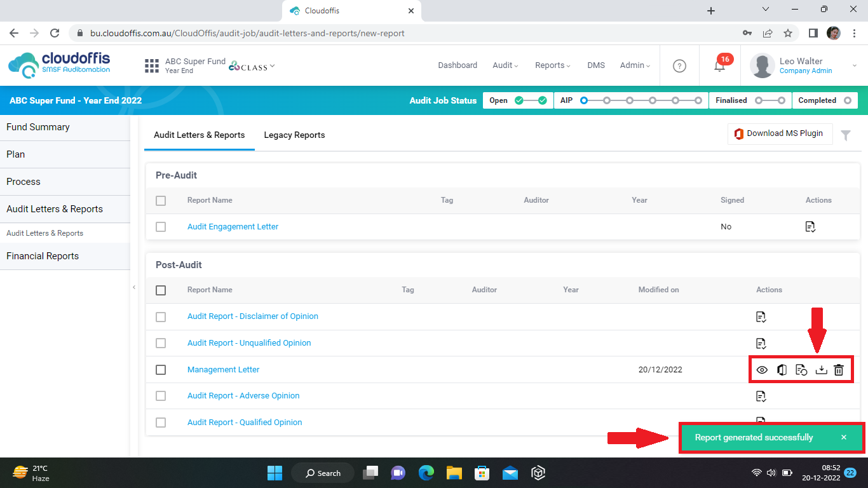The height and width of the screenshot is (488, 868).
Task: Select all Post-Audit reports header checkbox
Action: [x=161, y=290]
